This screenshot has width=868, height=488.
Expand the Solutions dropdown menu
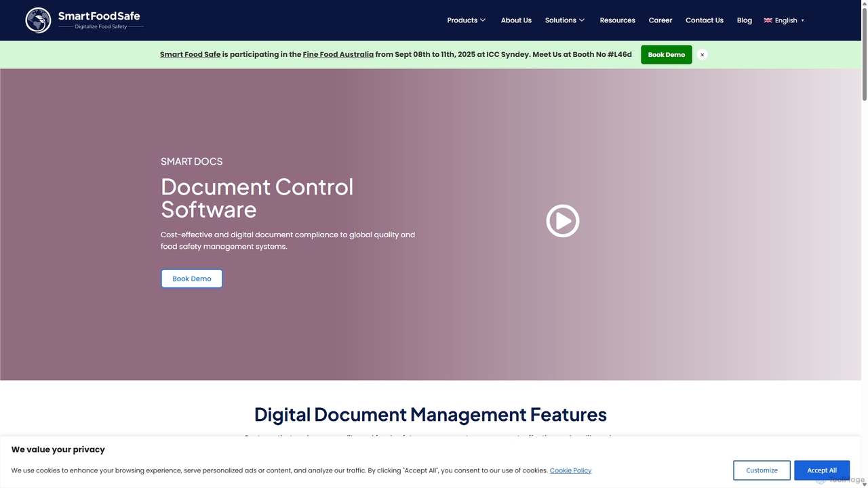pos(565,20)
